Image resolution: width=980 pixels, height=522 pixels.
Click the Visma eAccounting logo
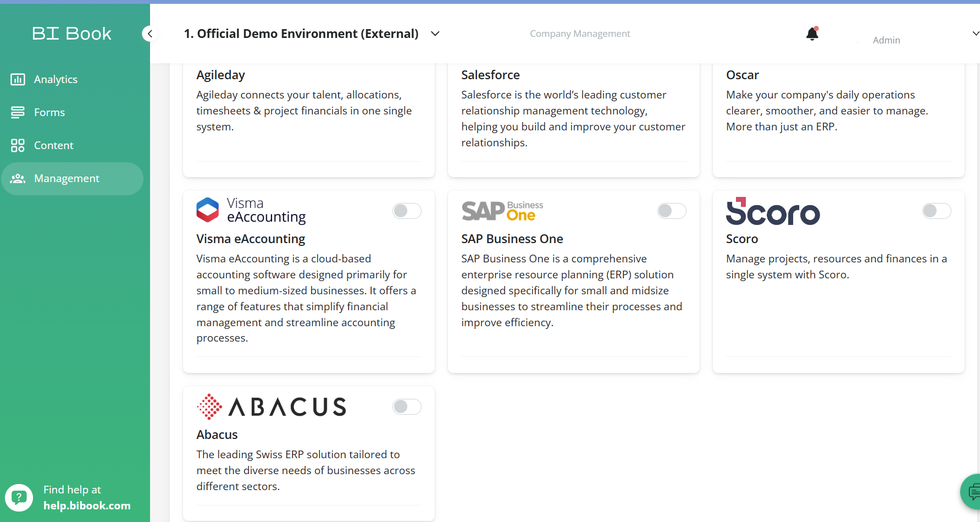251,210
